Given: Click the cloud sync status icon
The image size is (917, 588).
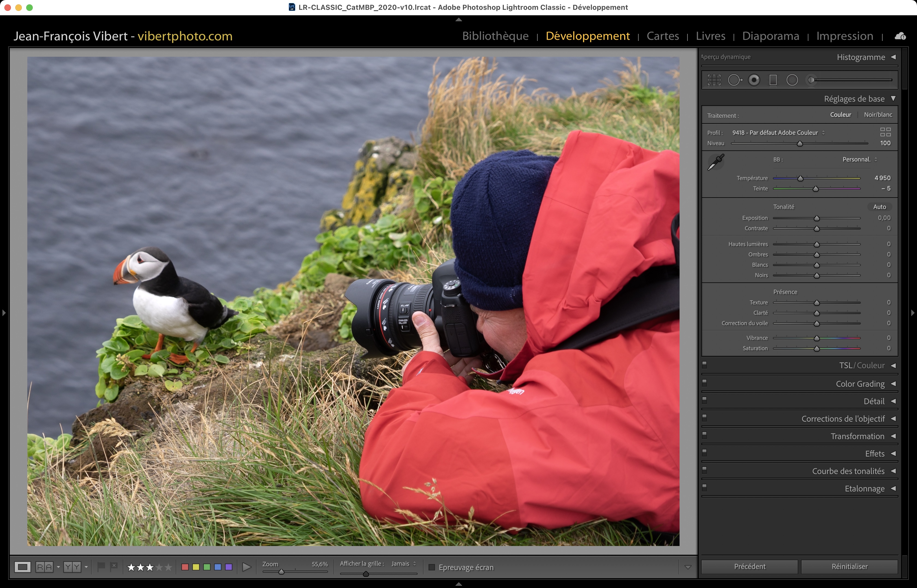Looking at the screenshot, I should 900,36.
